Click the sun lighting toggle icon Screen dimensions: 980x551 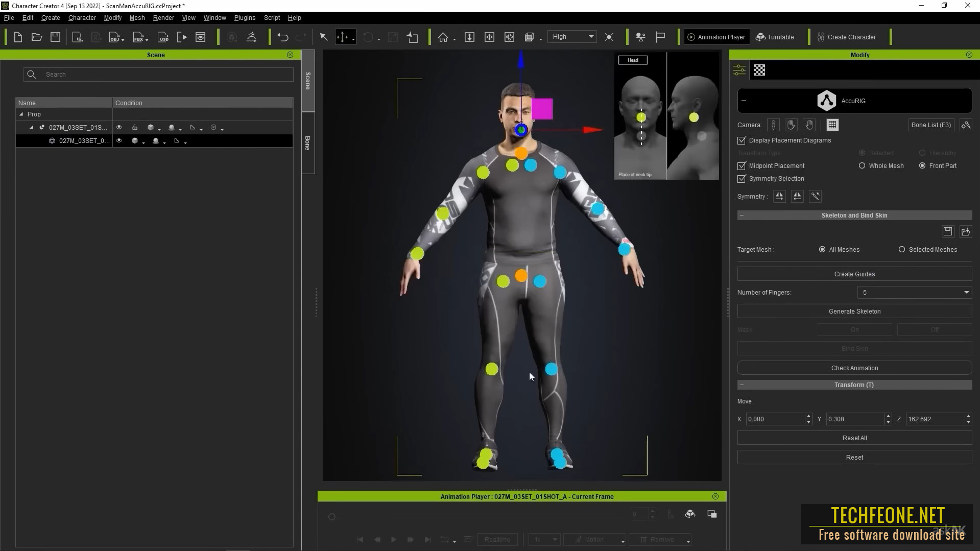click(x=609, y=37)
